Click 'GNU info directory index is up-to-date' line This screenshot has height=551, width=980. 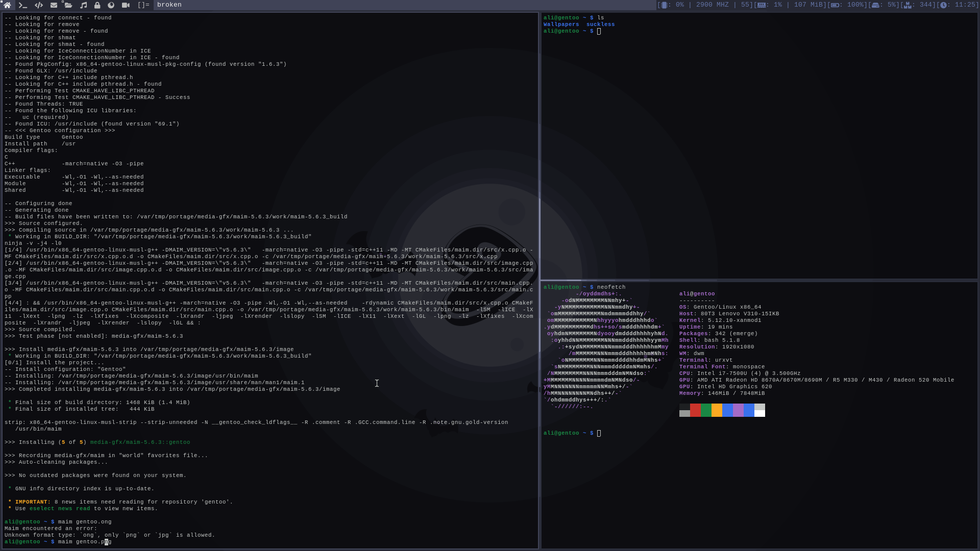click(x=81, y=489)
